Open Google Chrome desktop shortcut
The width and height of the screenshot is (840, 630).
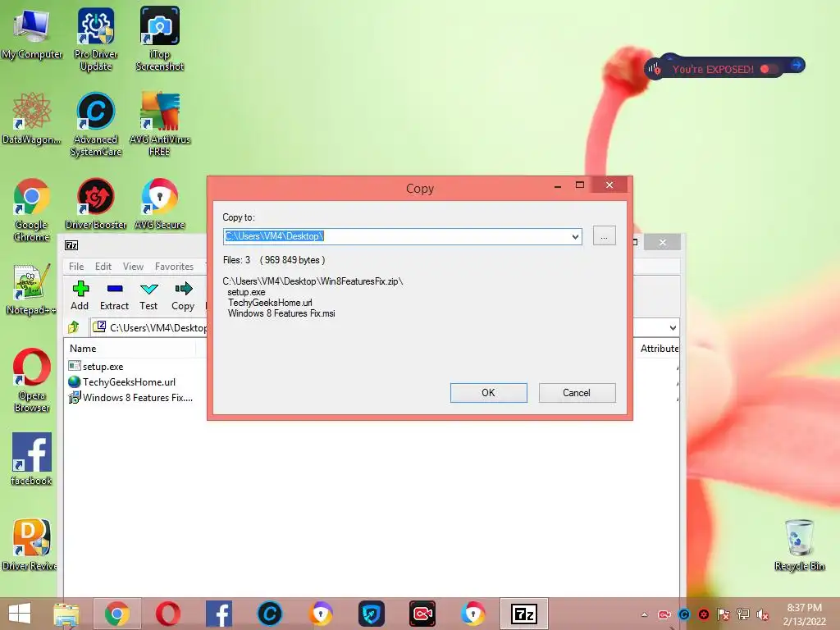(x=32, y=210)
